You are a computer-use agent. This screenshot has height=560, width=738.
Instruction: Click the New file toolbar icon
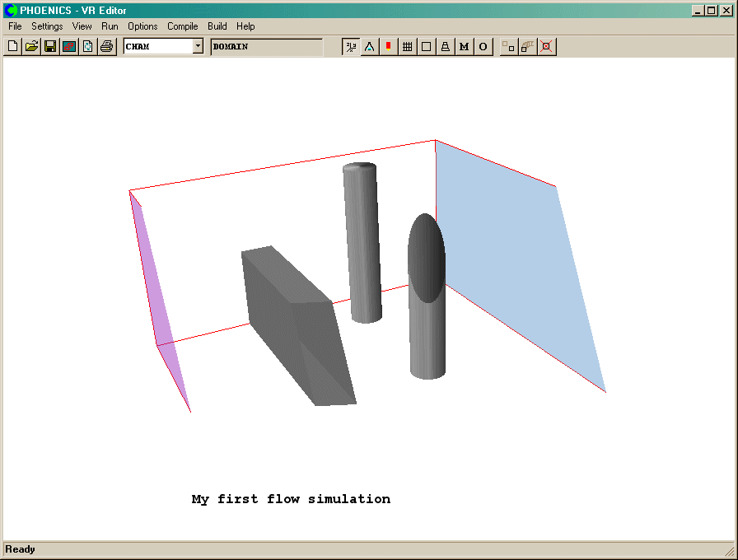tap(12, 47)
